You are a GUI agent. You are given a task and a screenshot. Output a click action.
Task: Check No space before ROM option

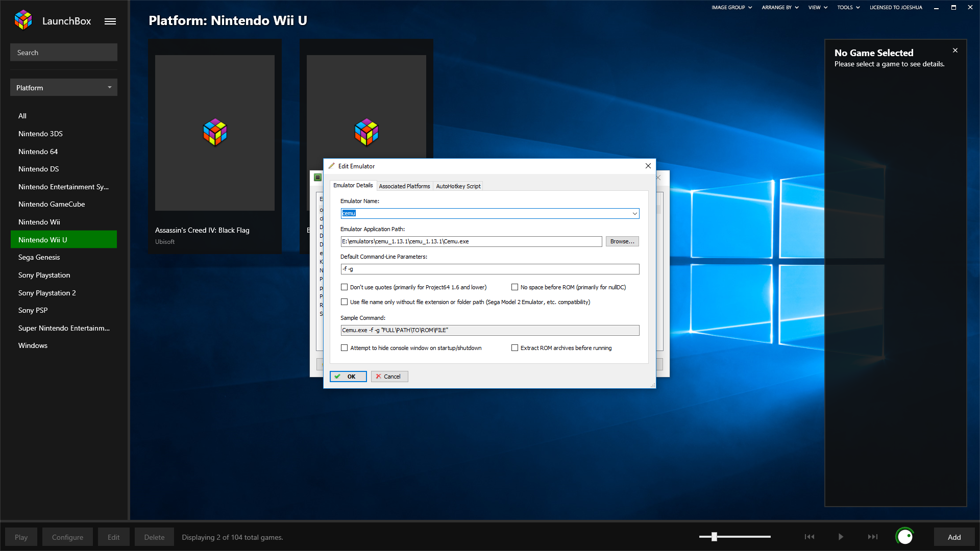(514, 287)
